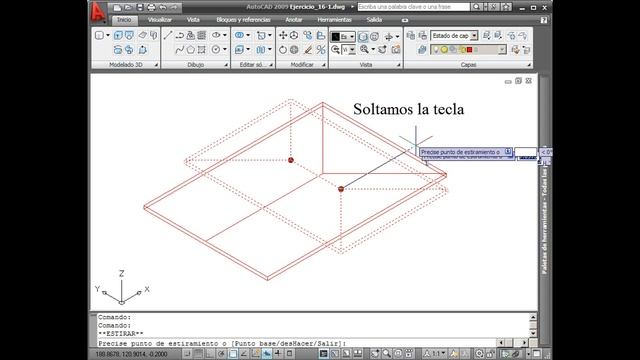
Task: Click the dynamic input distance field
Action: (x=525, y=152)
